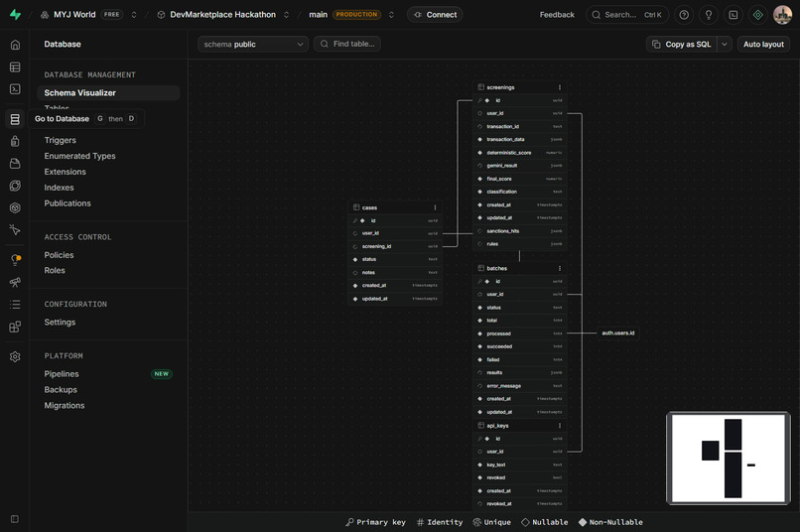The width and height of the screenshot is (800, 532).
Task: Open batches table options menu
Action: [560, 268]
